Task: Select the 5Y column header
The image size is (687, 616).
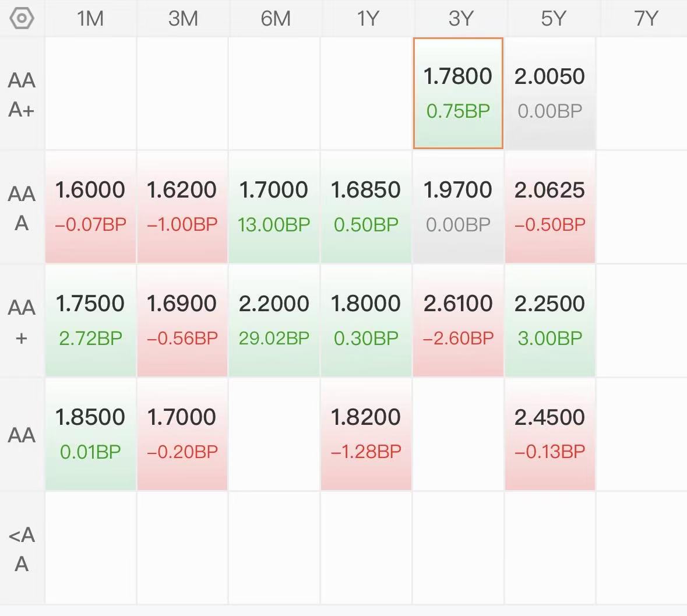Action: click(553, 19)
